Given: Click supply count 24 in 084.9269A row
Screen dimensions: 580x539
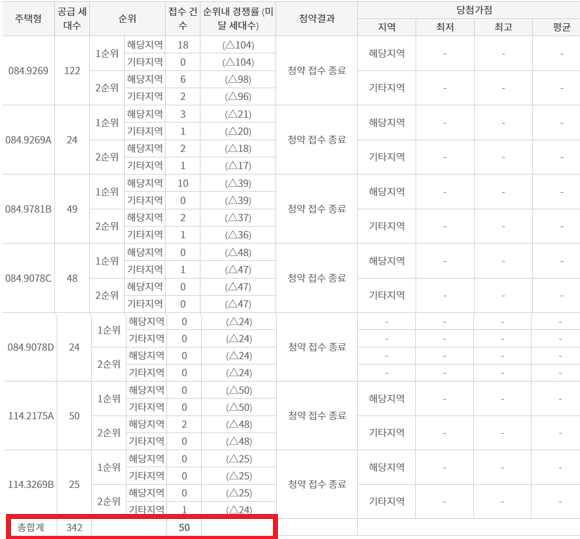Looking at the screenshot, I should tap(72, 140).
